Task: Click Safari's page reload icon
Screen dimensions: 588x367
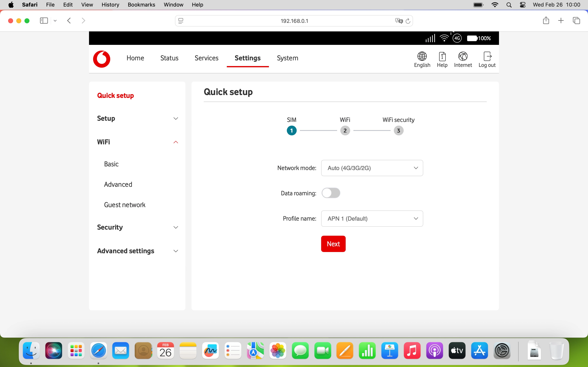Action: pos(408,21)
